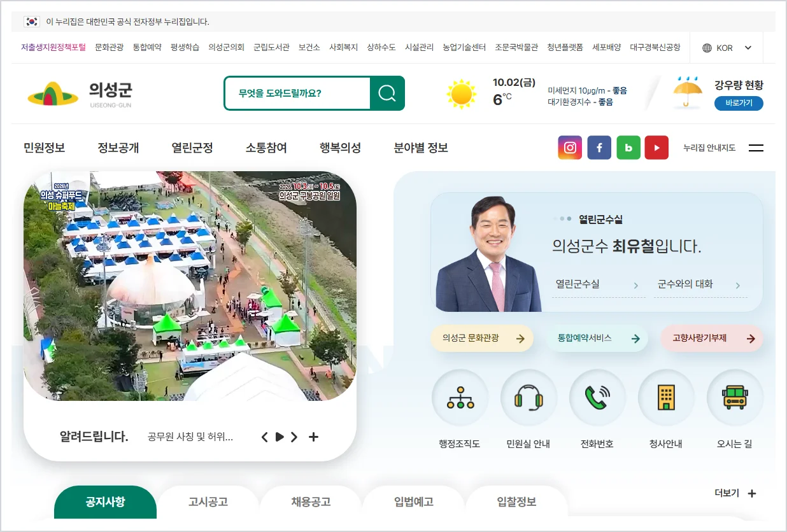This screenshot has width=787, height=532.
Task: Open the 상하수도 top link
Action: pos(381,48)
